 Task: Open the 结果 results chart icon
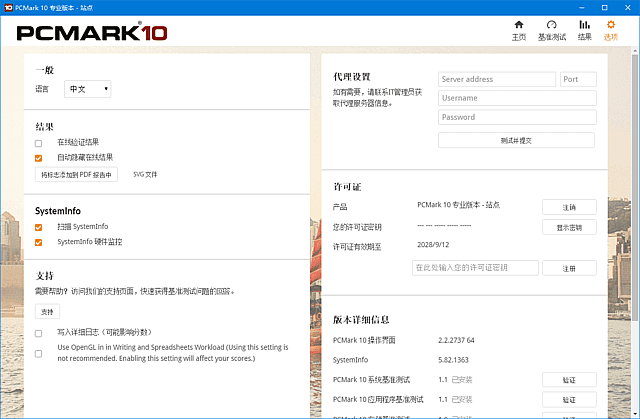click(x=584, y=25)
